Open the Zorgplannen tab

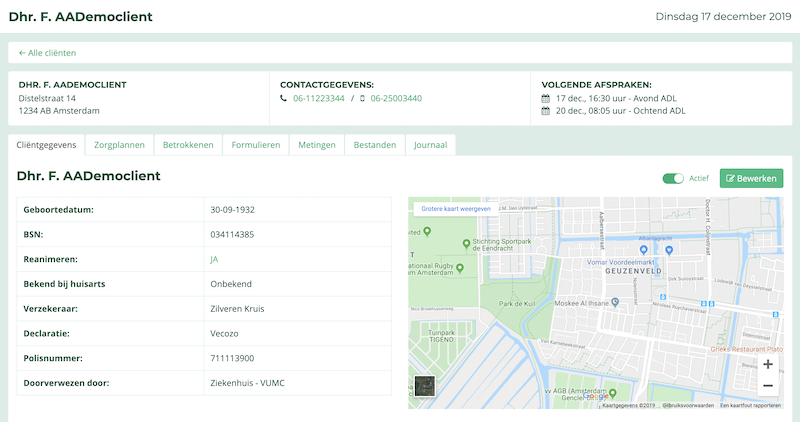click(119, 145)
